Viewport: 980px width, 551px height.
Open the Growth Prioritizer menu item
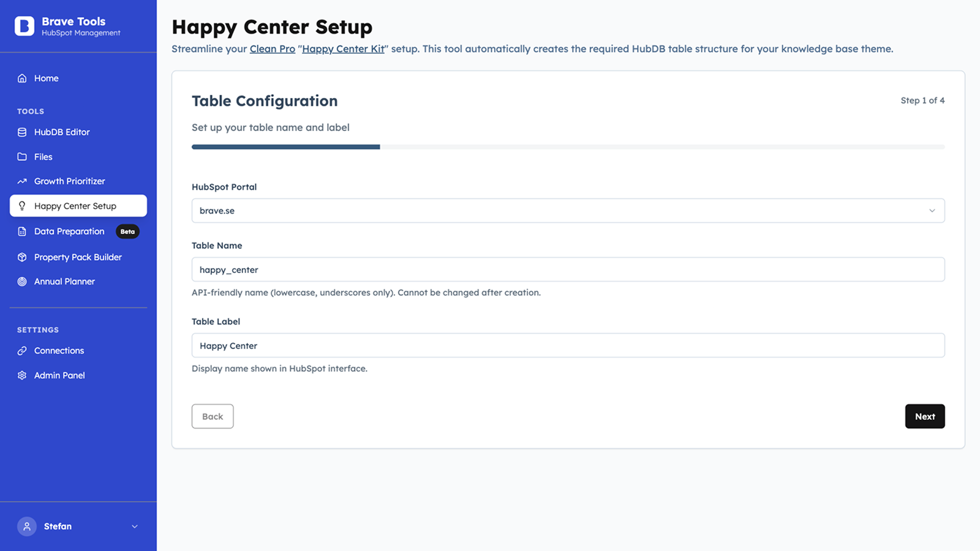point(70,181)
